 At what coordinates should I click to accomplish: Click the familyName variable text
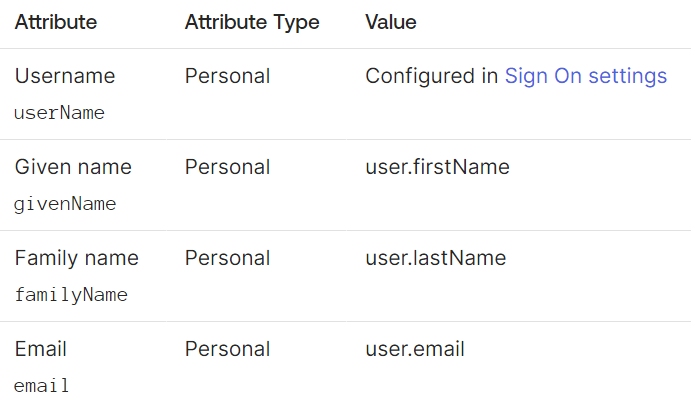tap(71, 295)
